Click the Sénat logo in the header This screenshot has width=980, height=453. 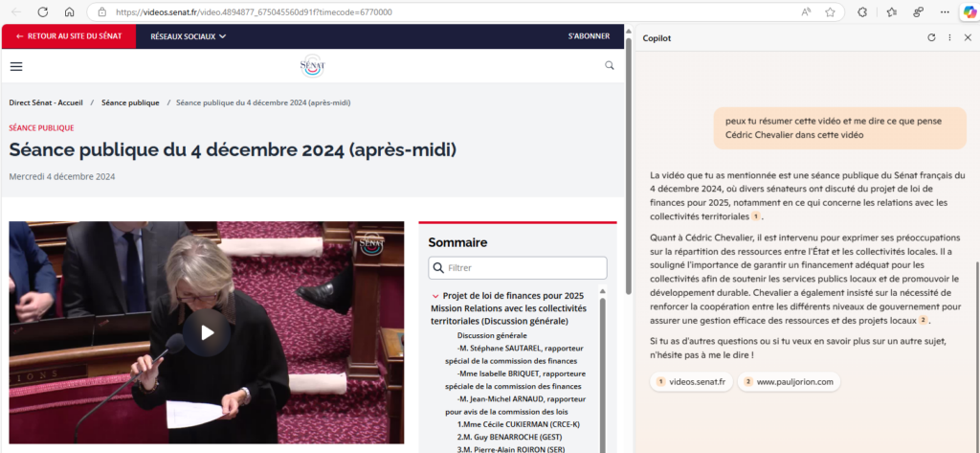click(313, 66)
